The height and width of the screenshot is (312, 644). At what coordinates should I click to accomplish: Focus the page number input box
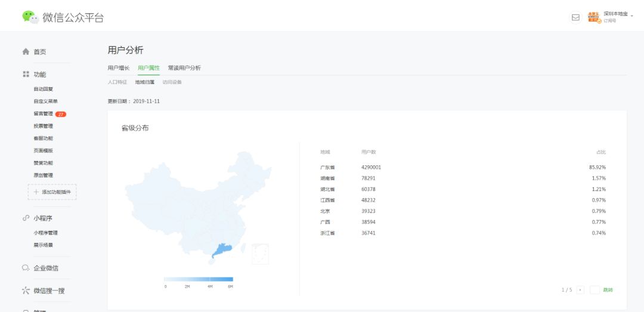coord(595,290)
